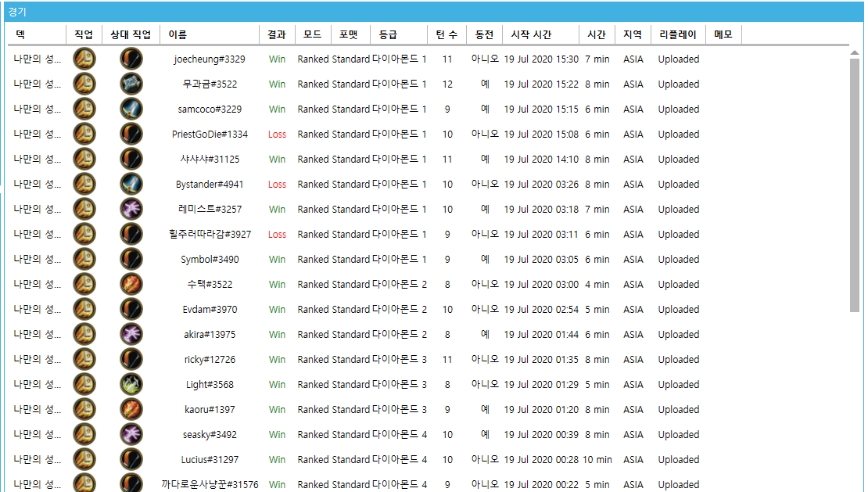Select player name 레미스트#3257
868x492 pixels.
[x=210, y=209]
